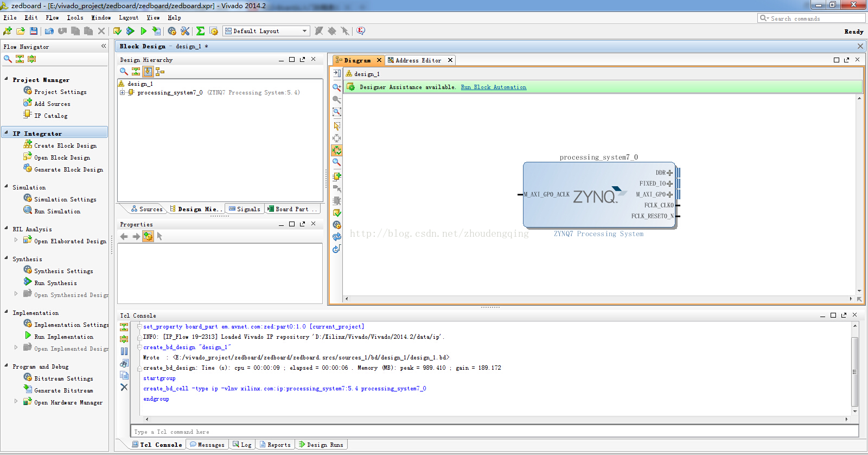This screenshot has width=868, height=455.
Task: Expand the DDR port on the ZYNQ block
Action: pos(669,173)
